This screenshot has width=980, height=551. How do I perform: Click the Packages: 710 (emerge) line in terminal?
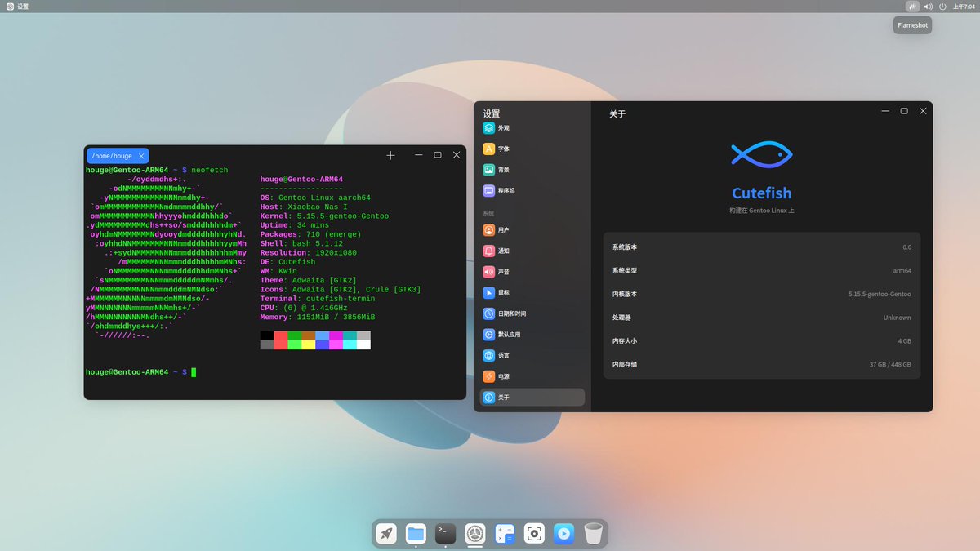(x=310, y=234)
